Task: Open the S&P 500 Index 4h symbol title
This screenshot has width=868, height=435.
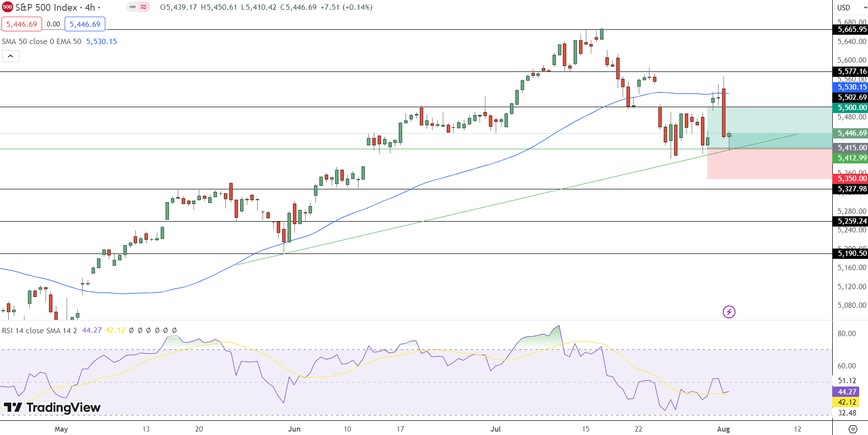Action: coord(57,7)
